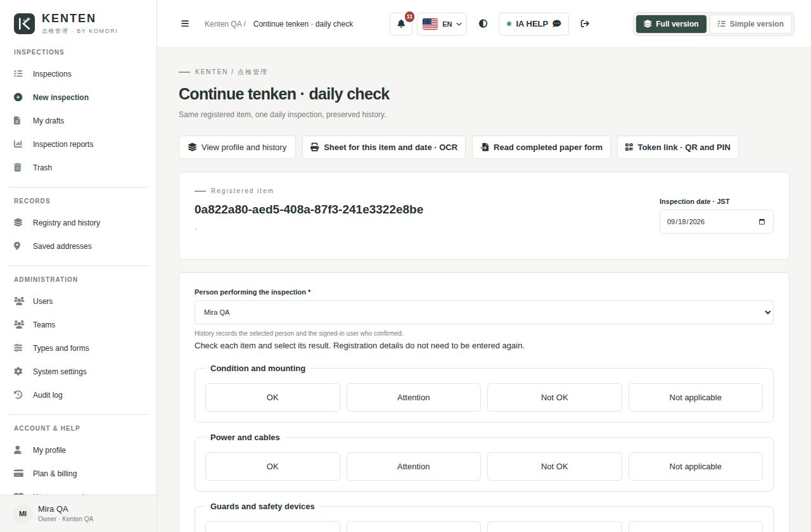811x532 pixels.
Task: Open My profile in the sidebar
Action: tap(79, 450)
